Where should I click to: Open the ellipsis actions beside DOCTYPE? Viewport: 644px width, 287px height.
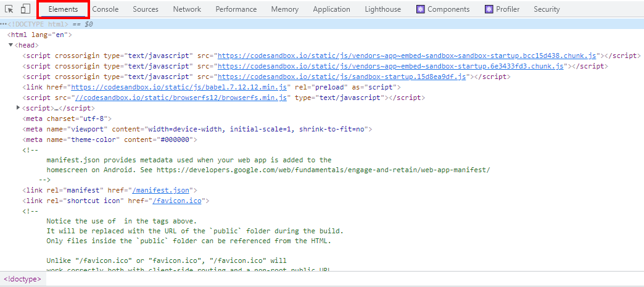tap(3, 24)
